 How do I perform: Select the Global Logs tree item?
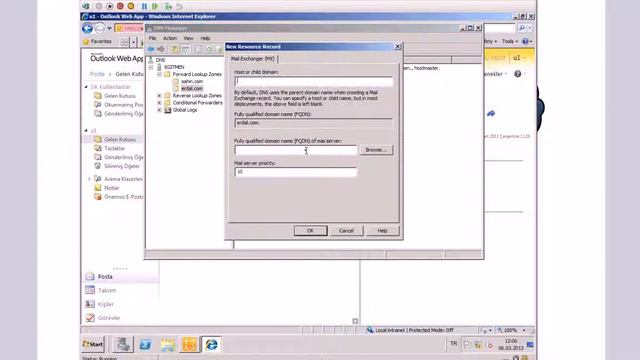(184, 110)
